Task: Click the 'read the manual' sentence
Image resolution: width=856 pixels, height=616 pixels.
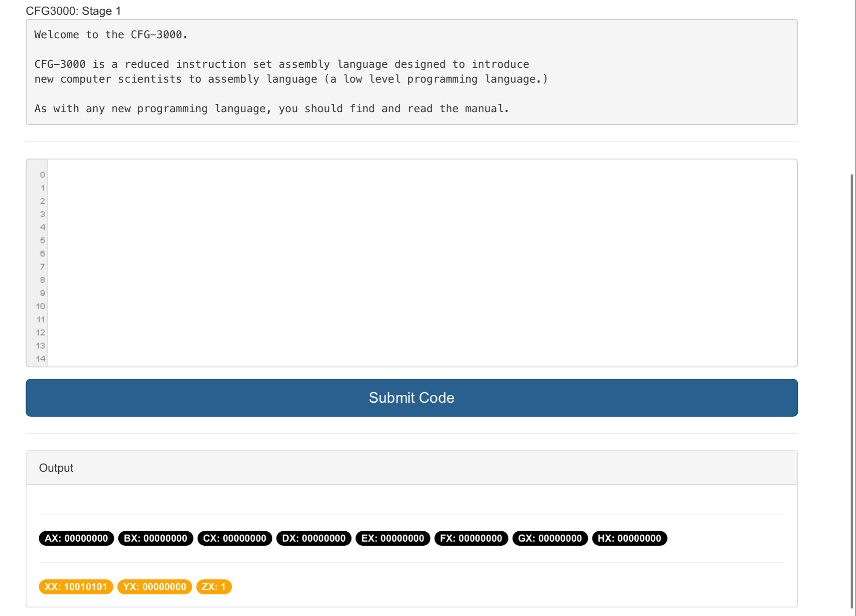Action: click(272, 109)
